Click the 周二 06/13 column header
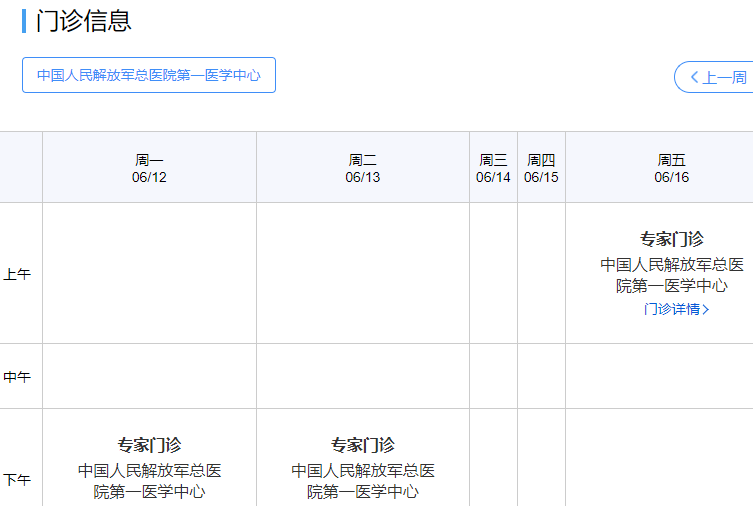Image resolution: width=753 pixels, height=506 pixels. pos(363,168)
